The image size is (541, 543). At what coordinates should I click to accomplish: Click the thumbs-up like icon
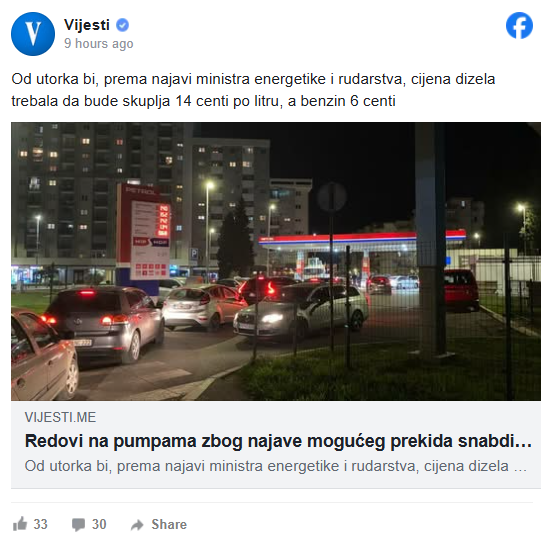click(x=20, y=524)
